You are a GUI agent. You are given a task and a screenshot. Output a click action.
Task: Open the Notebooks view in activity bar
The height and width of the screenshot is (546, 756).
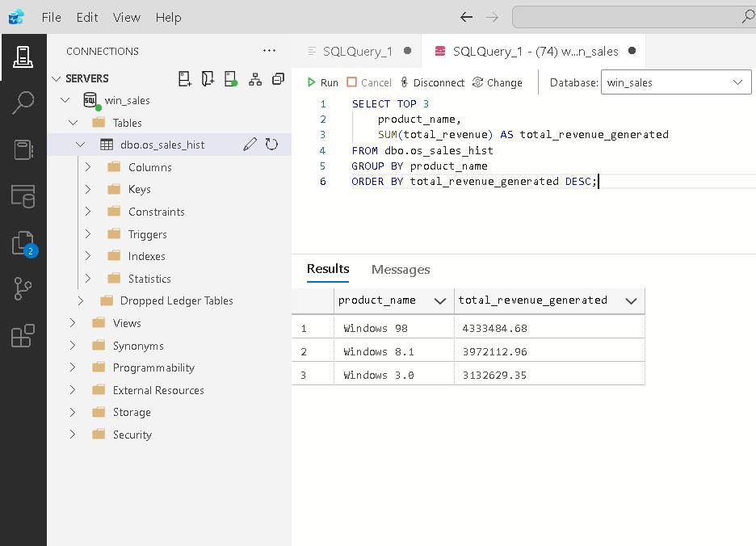coord(23,149)
